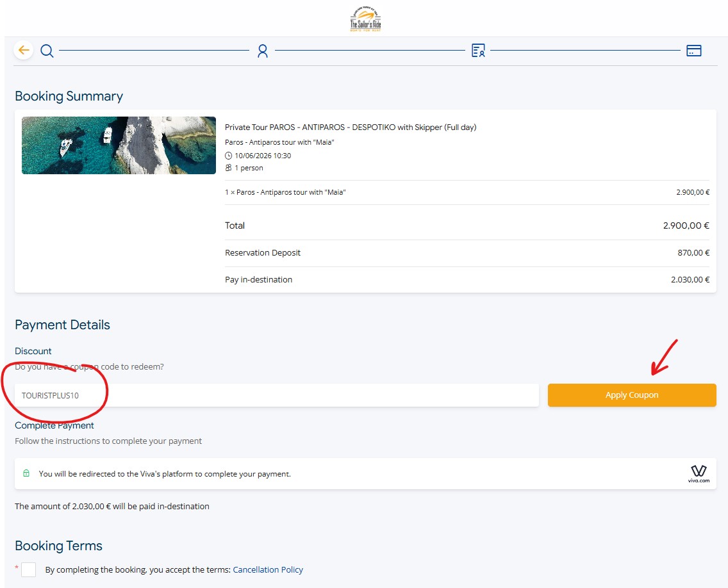Click the boat tour aerial photo thumbnail
728x588 pixels.
(x=119, y=145)
